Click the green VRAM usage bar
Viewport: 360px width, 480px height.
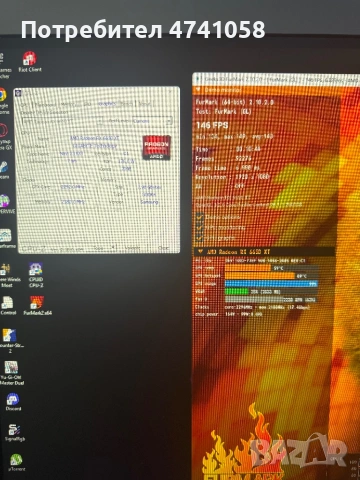tap(237, 292)
